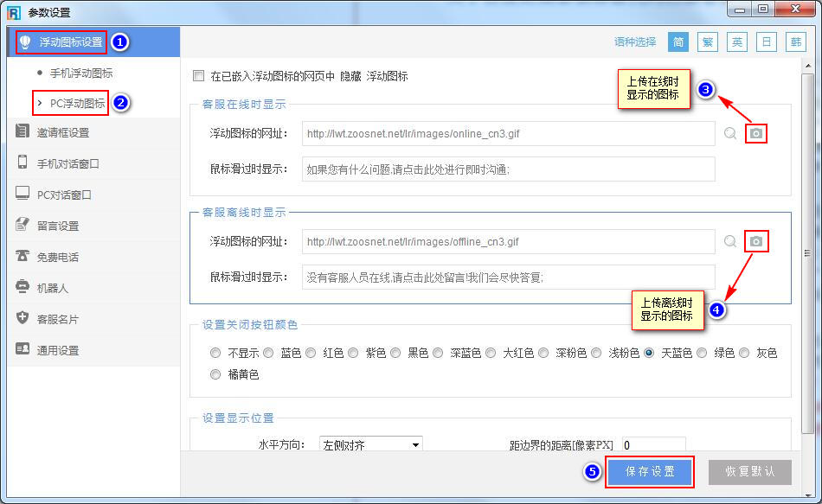Open 机器人 settings label
The image size is (822, 504).
click(x=53, y=288)
